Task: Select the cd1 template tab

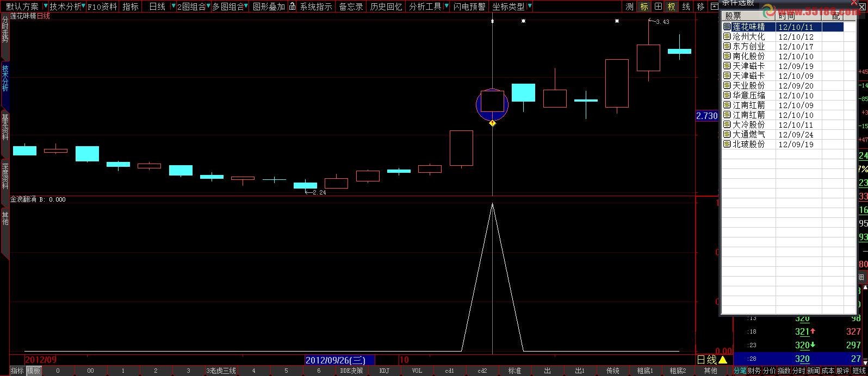Action: tap(449, 371)
